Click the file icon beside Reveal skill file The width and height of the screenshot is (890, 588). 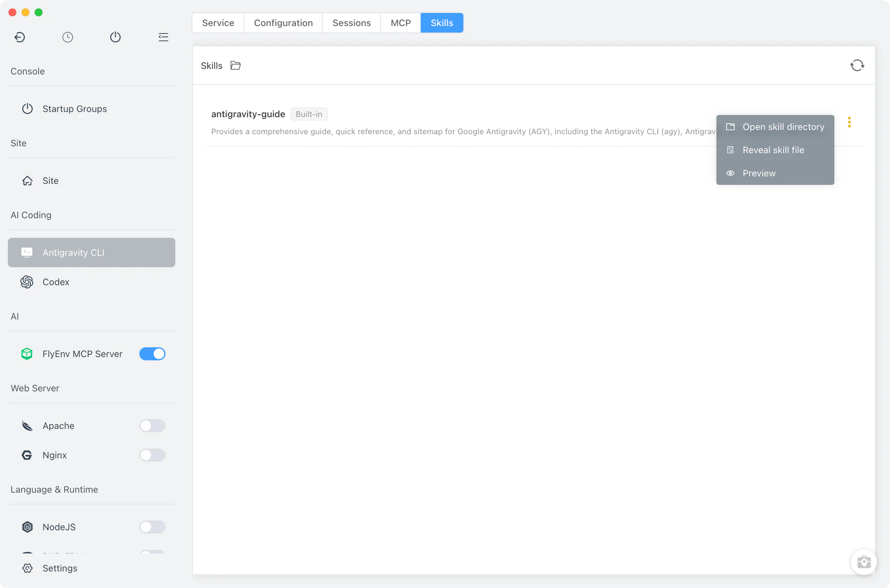click(x=731, y=150)
